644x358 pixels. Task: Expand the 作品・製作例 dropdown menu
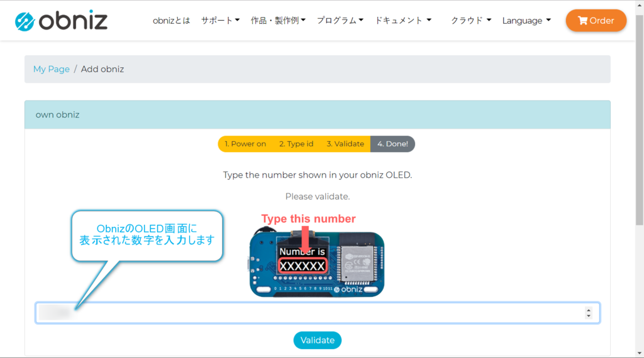click(278, 21)
